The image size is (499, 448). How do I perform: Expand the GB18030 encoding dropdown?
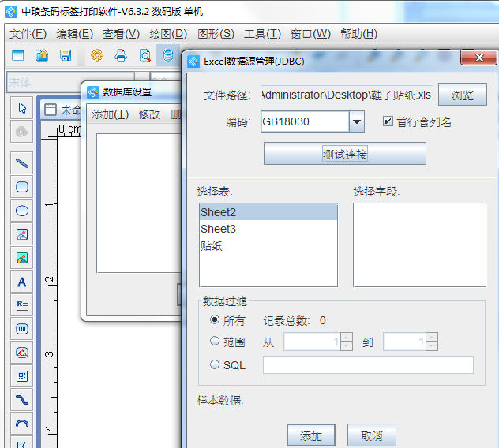point(356,121)
